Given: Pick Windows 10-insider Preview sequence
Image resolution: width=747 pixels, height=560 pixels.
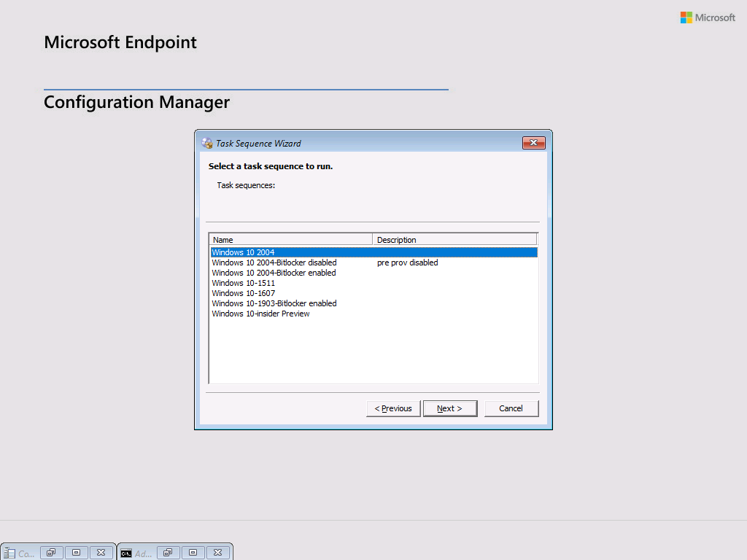Looking at the screenshot, I should point(374,314).
